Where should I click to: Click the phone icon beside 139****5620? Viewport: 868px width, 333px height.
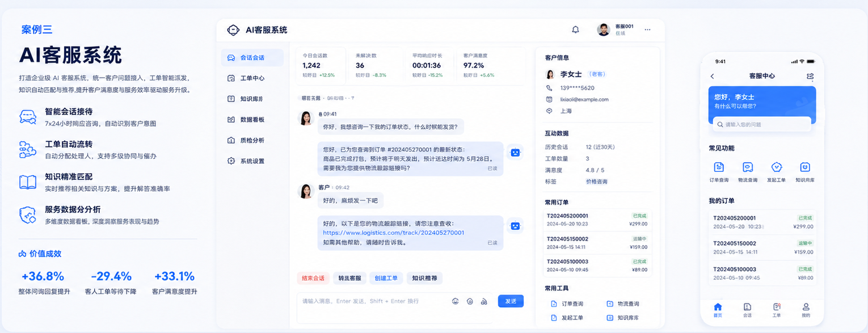(549, 88)
